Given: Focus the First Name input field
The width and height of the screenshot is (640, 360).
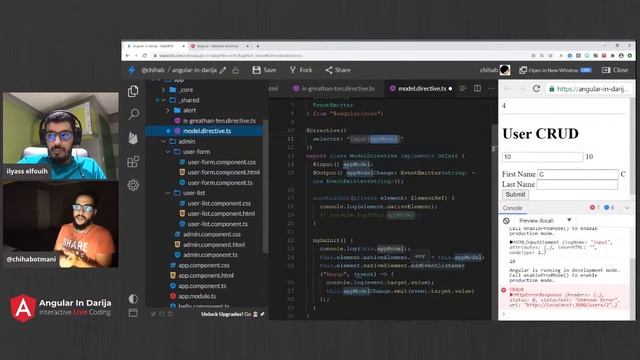Looking at the screenshot, I should 578,174.
